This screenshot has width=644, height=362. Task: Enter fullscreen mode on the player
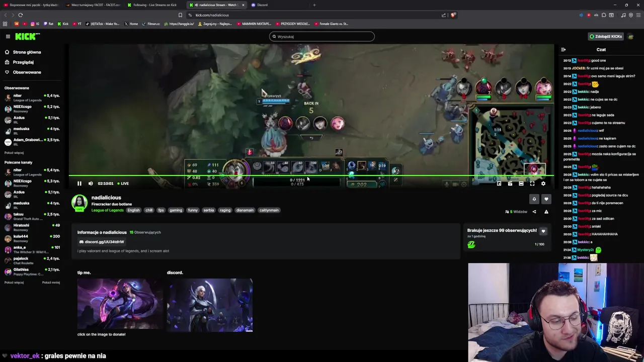coord(532,184)
